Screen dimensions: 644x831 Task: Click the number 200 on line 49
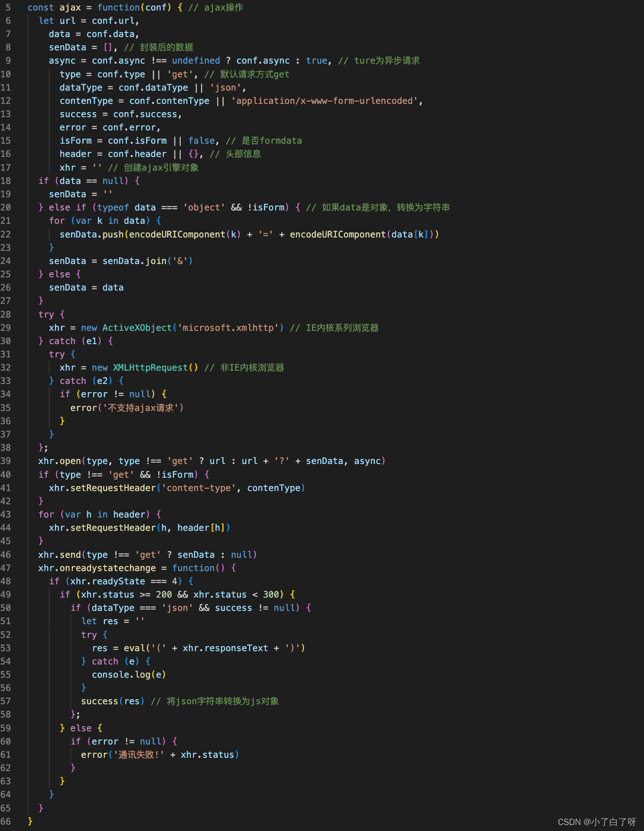tap(164, 595)
